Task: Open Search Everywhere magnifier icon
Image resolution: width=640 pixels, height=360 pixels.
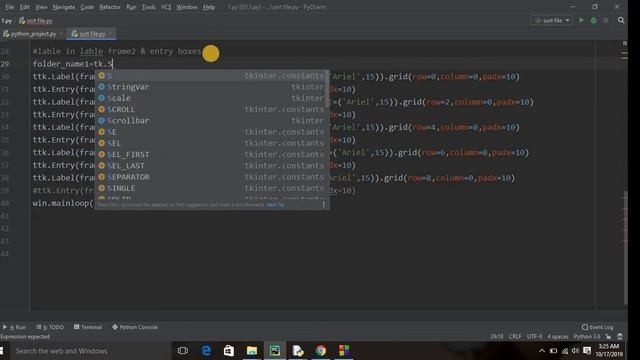Action: (x=621, y=20)
